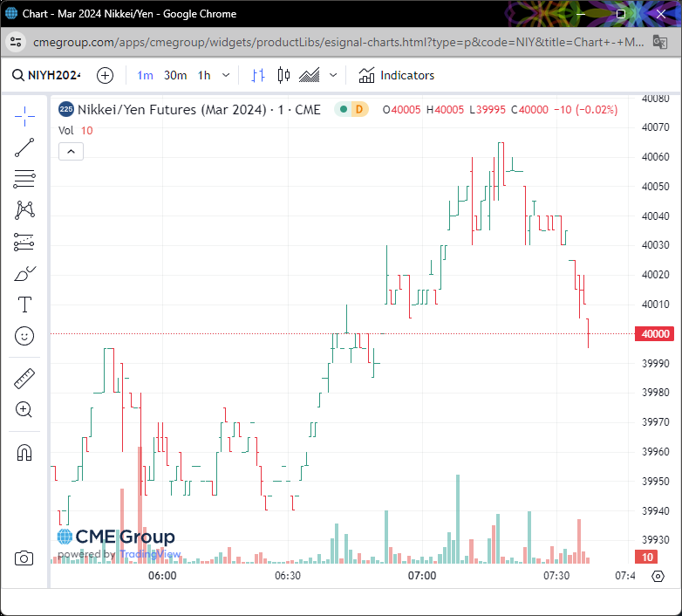Open the emoji icons tool

pyautogui.click(x=24, y=336)
